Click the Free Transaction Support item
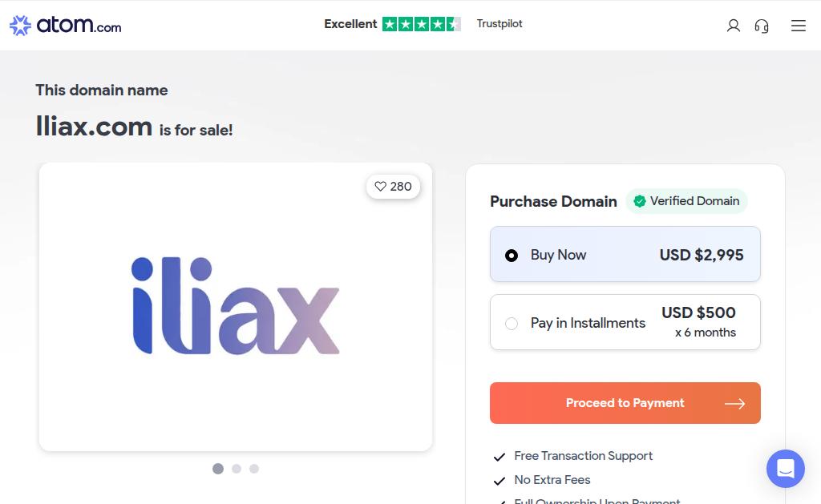The height and width of the screenshot is (504, 821). coord(583,456)
